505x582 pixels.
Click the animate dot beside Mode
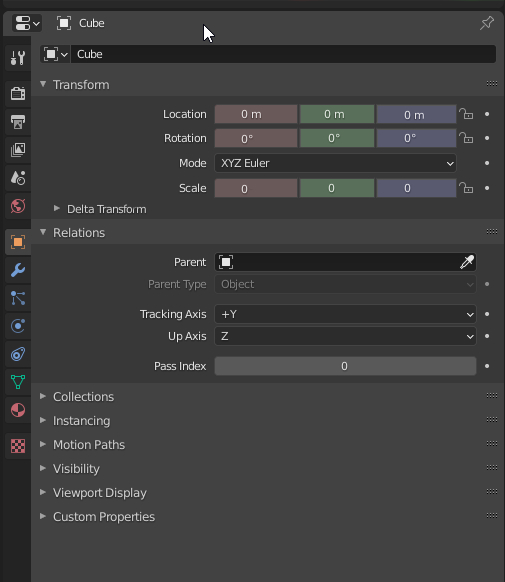(x=487, y=163)
